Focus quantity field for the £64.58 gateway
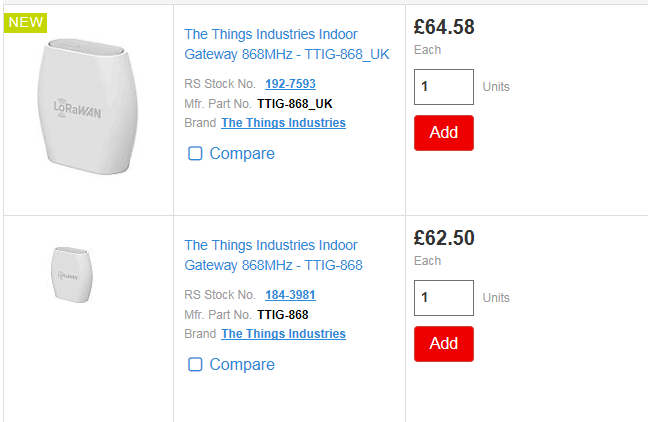Viewport: 648px width, 422px height. coord(444,87)
